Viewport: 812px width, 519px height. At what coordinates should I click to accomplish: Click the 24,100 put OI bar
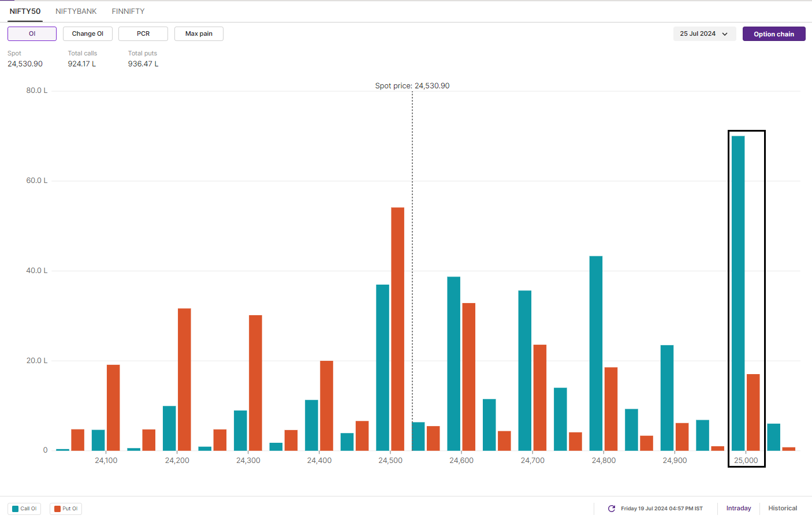pos(113,408)
